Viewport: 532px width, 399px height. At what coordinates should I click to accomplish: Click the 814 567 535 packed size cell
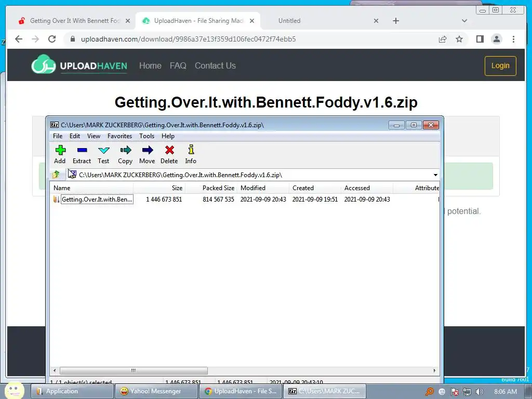pyautogui.click(x=219, y=199)
